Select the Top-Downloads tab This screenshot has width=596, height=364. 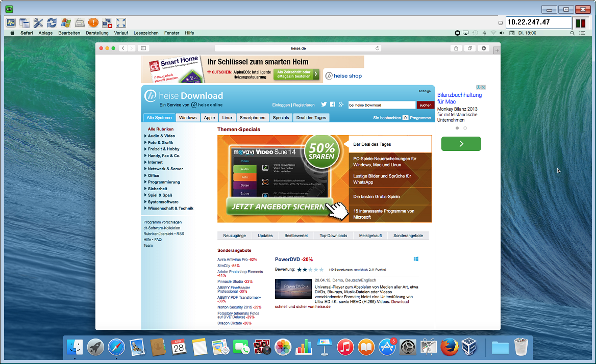pos(333,236)
